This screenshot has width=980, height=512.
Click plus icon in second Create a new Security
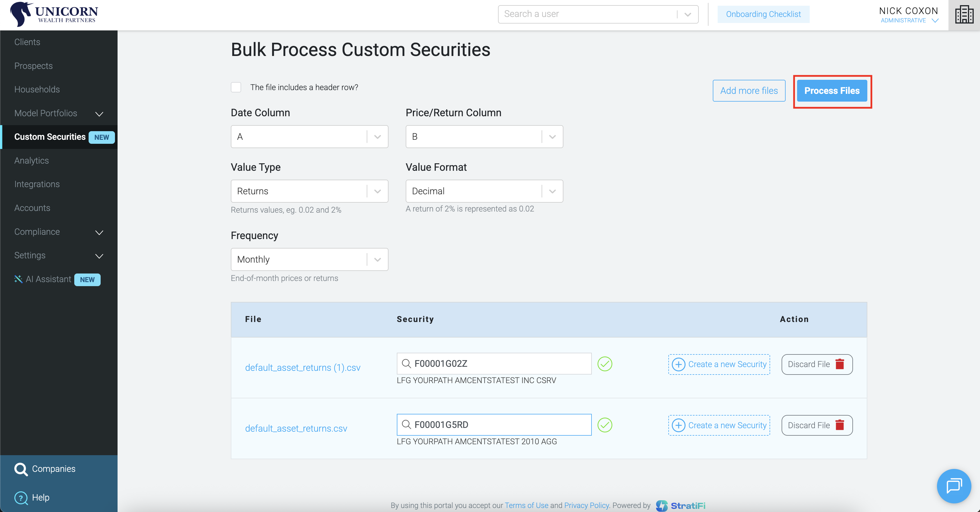[x=678, y=425]
